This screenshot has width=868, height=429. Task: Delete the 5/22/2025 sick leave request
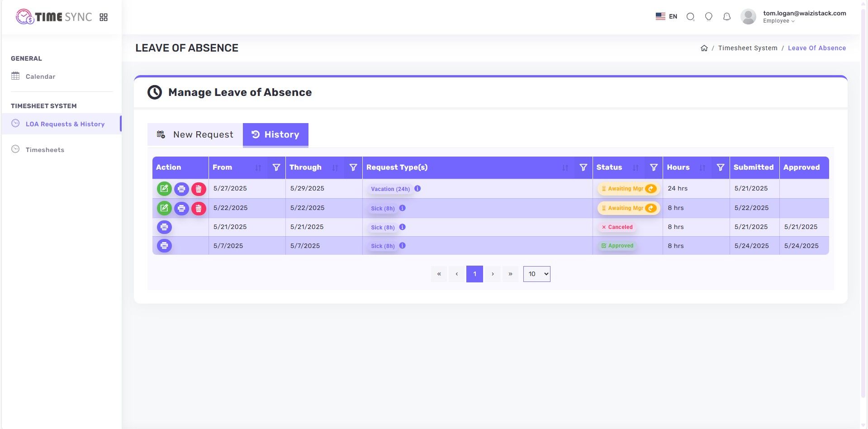tap(199, 208)
